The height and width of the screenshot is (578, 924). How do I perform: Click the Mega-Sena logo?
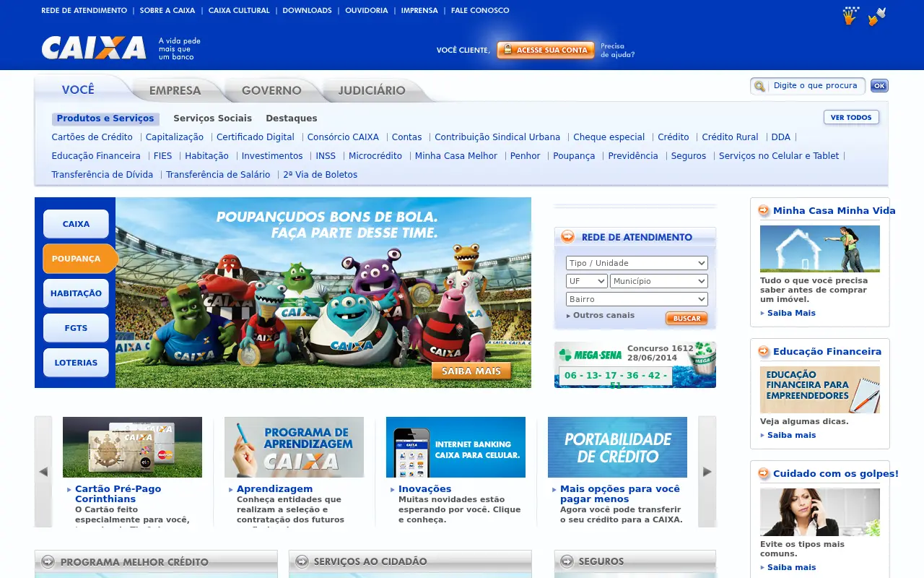(x=590, y=355)
